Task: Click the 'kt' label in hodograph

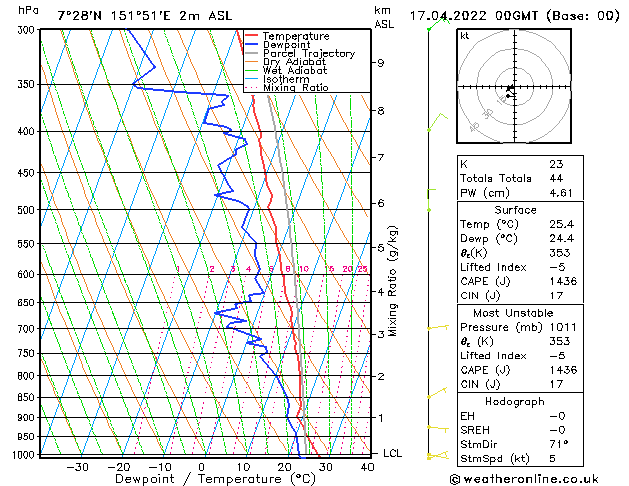Action: point(465,36)
